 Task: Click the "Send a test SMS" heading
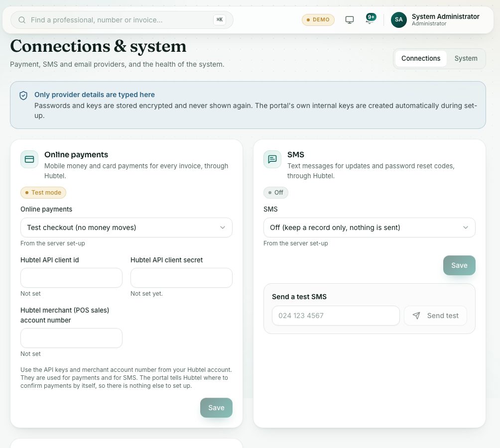299,297
